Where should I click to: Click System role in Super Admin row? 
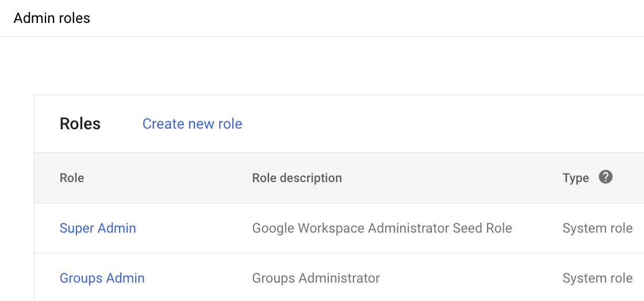tap(597, 228)
